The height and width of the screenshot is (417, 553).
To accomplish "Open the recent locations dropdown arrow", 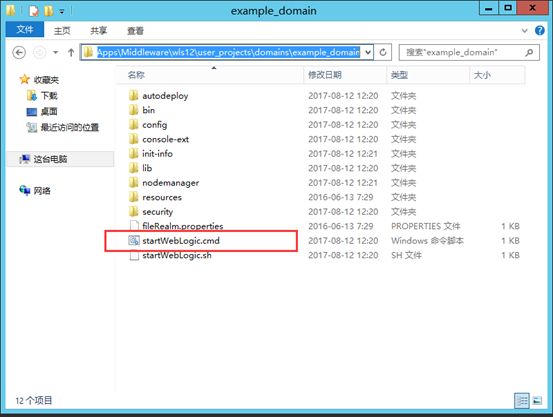I will pyautogui.click(x=56, y=53).
